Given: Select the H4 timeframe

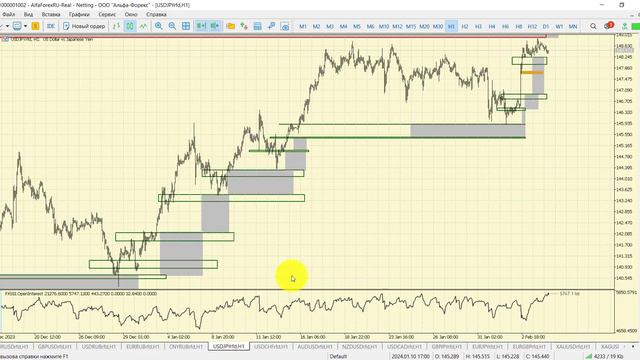Looking at the screenshot, I should [491, 26].
